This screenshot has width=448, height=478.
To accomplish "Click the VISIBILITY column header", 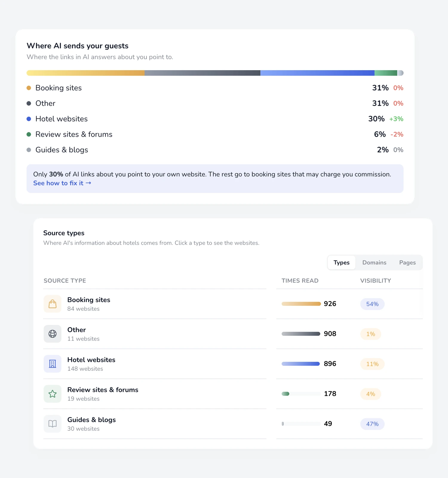I will point(375,281).
